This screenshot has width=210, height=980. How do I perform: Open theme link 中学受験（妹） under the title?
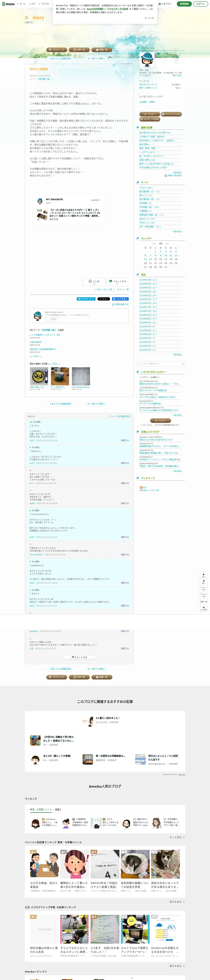click(x=44, y=79)
